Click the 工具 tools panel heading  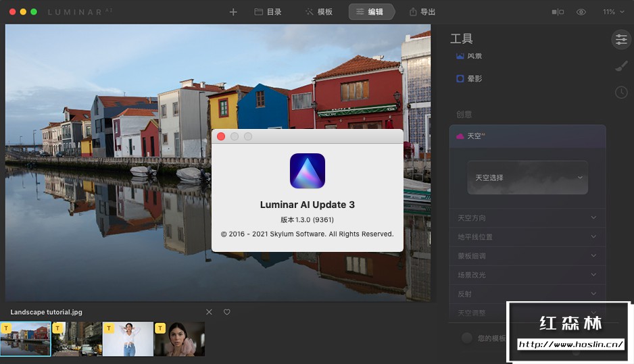[x=462, y=38]
